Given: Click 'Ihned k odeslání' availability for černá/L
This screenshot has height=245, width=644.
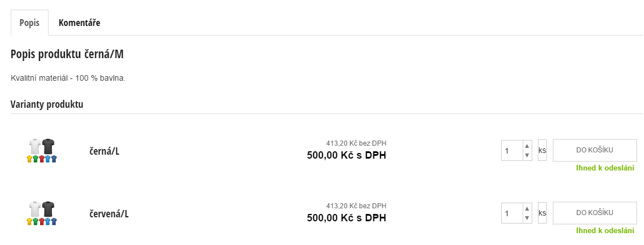Looking at the screenshot, I should (605, 168).
